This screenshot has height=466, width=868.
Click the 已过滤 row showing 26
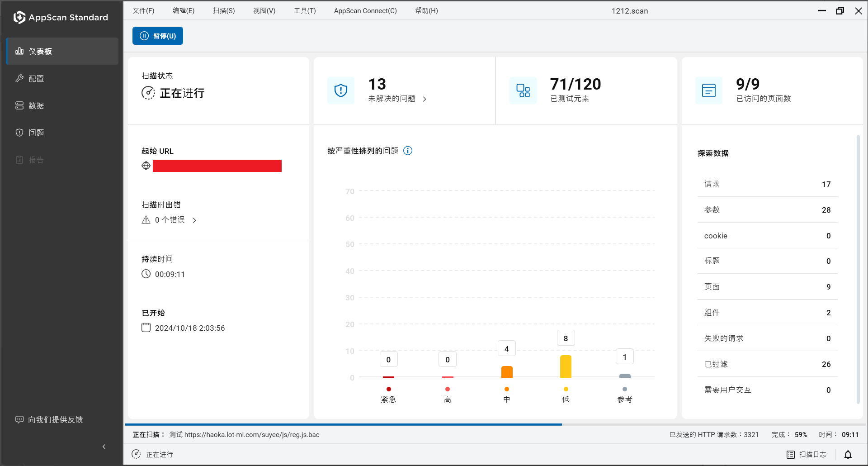[768, 364]
